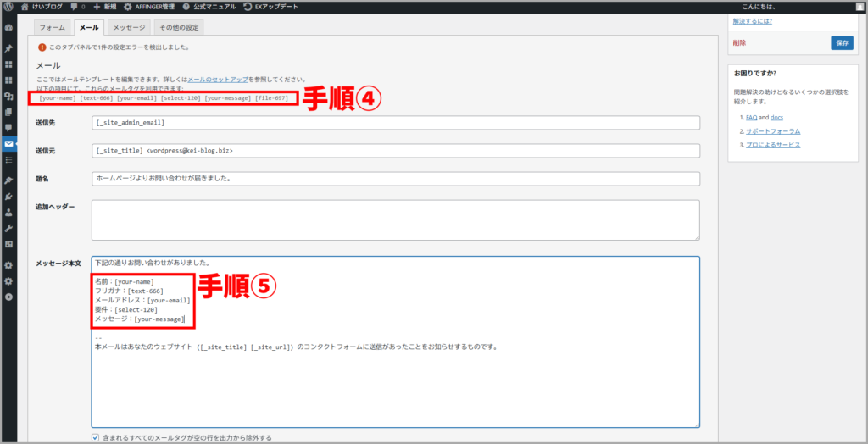Click the AFFINGER管理 gear icon
This screenshot has width=868, height=444.
point(127,6)
